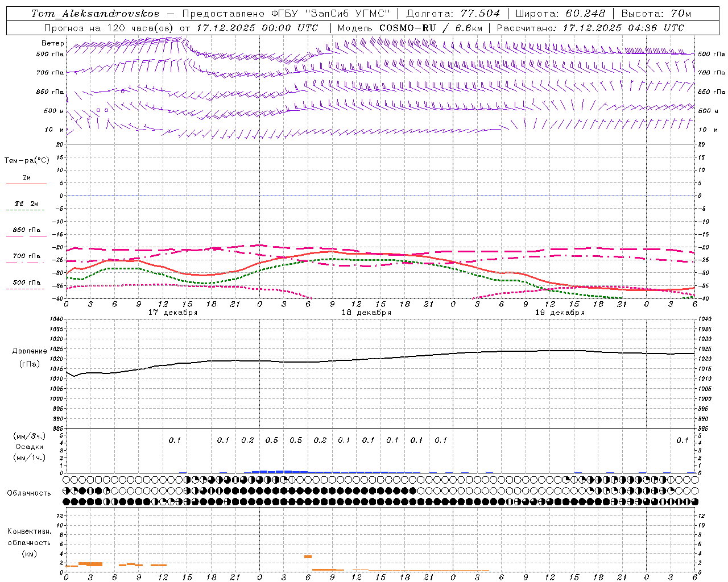Viewport: 728px width, 582px height.
Task: Select the Осадки panel label
Action: point(30,447)
